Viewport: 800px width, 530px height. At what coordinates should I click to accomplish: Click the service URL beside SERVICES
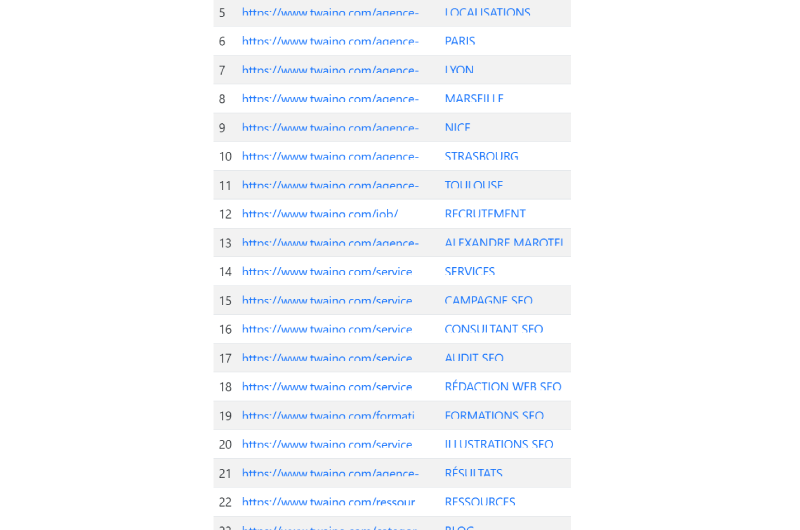(327, 271)
